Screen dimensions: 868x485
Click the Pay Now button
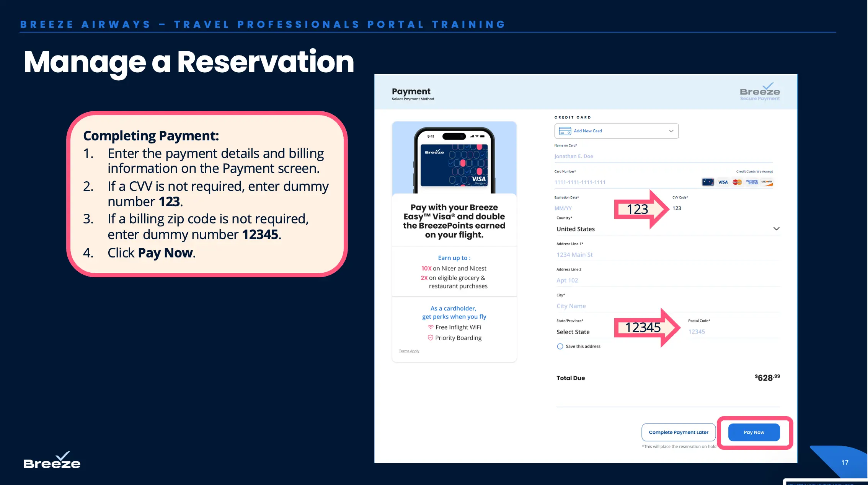tap(754, 432)
